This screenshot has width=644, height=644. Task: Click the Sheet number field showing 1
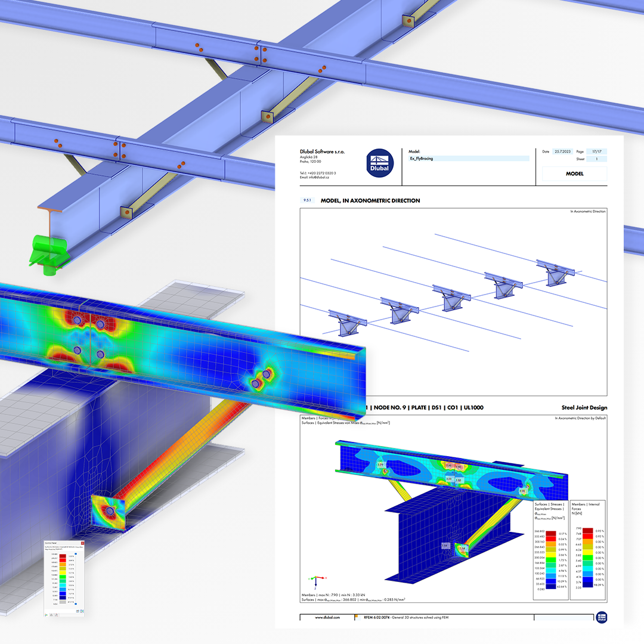[x=597, y=159]
